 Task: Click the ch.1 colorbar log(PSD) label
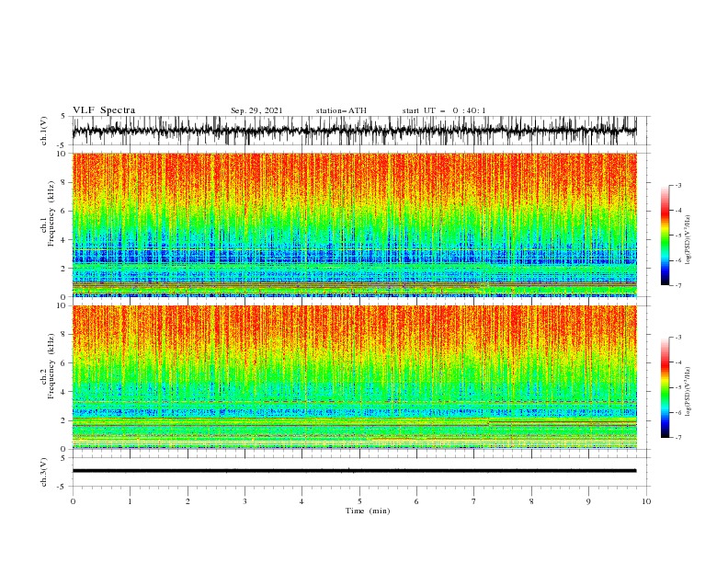tap(688, 239)
